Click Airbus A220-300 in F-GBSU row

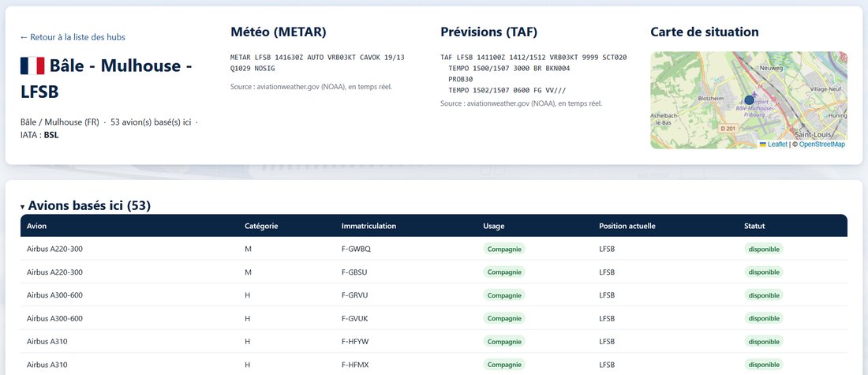pos(54,272)
